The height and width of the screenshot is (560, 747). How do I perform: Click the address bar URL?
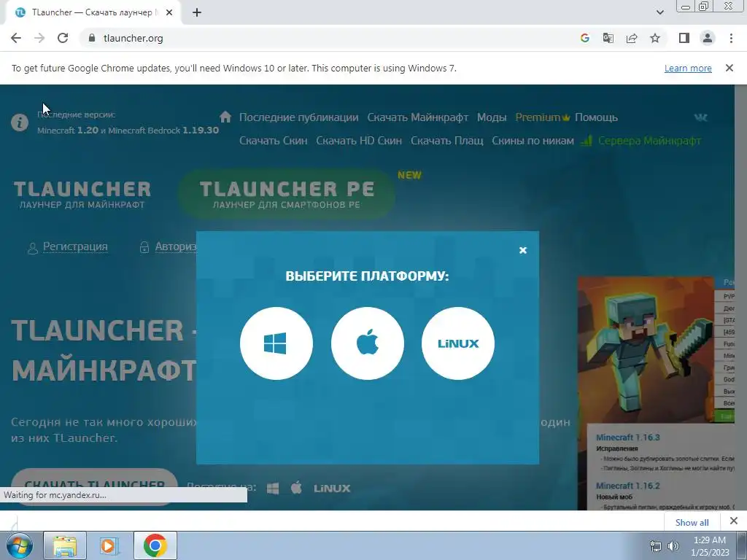click(x=133, y=38)
